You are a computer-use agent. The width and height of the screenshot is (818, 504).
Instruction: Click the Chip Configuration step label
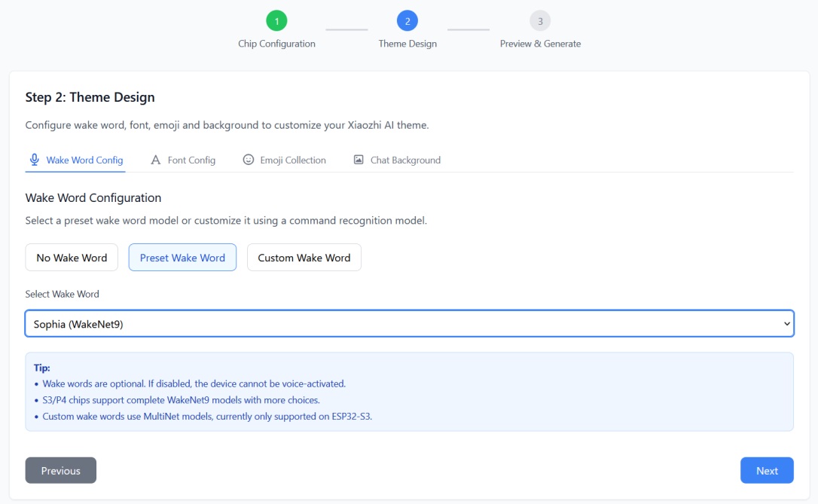276,44
